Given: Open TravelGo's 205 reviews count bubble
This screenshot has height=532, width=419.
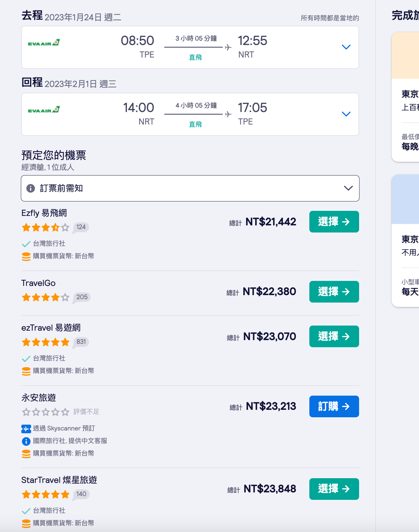Looking at the screenshot, I should (82, 297).
